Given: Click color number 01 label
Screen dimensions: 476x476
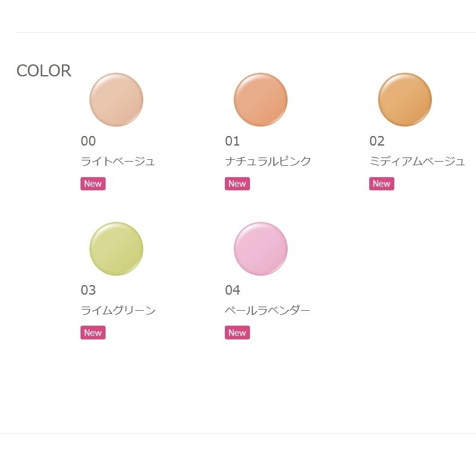Looking at the screenshot, I should [x=233, y=141].
